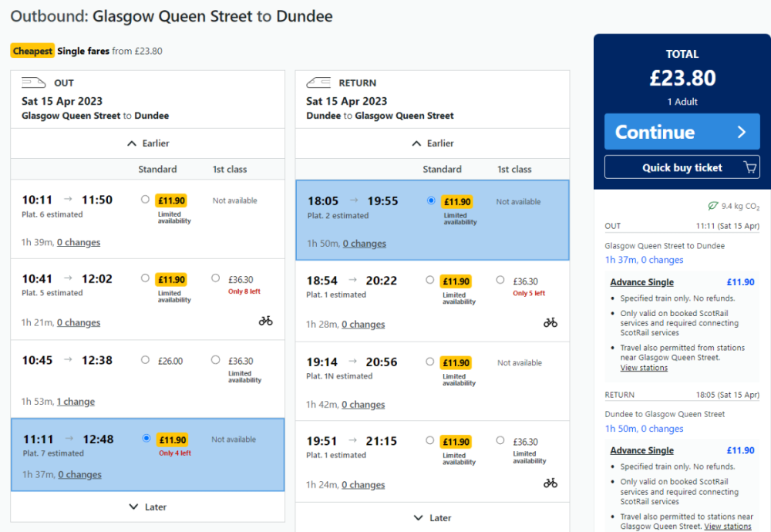This screenshot has height=532, width=771.
Task: Click the return 1st class column header
Action: click(x=514, y=169)
